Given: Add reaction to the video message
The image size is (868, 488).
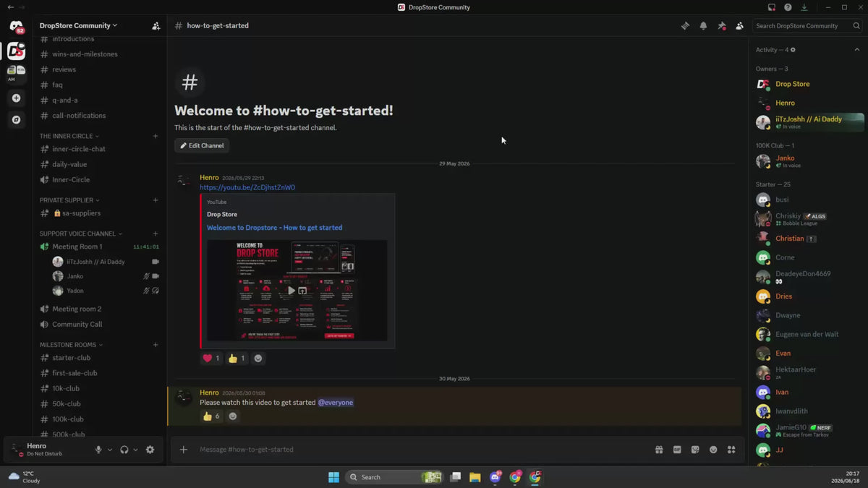Looking at the screenshot, I should tap(258, 358).
